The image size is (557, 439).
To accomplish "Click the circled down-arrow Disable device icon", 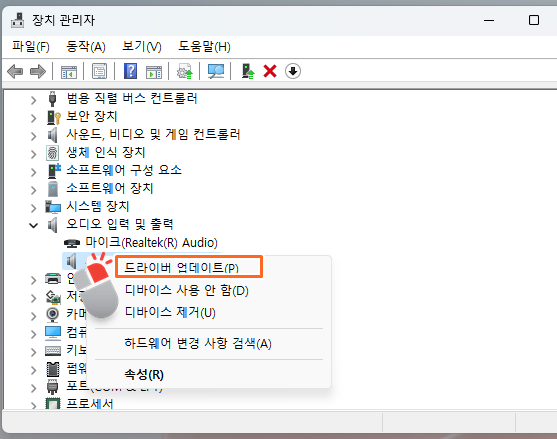I will click(x=293, y=71).
